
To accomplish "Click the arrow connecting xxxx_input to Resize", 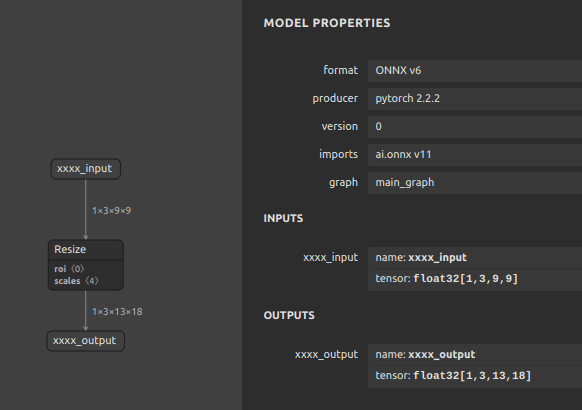I will pyautogui.click(x=86, y=210).
